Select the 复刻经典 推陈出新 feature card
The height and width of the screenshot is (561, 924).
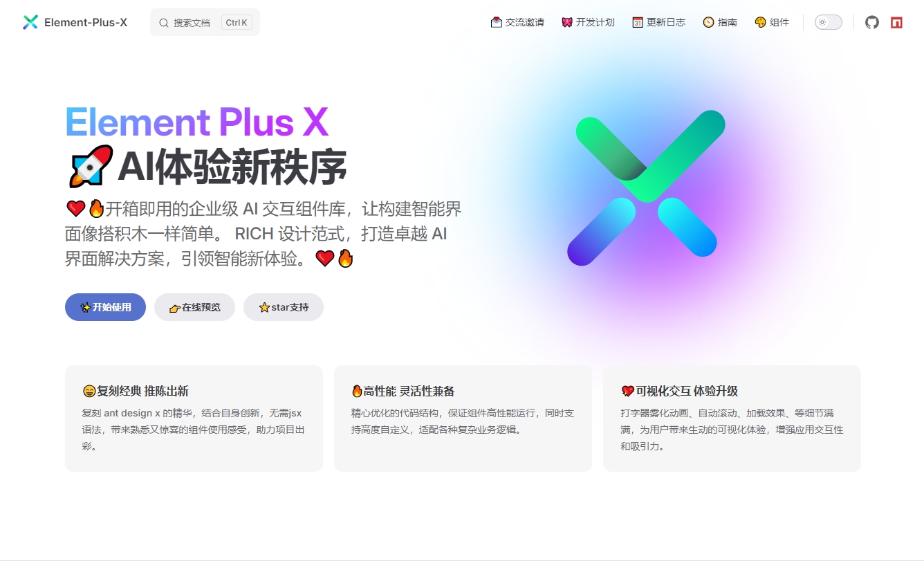[x=194, y=419]
